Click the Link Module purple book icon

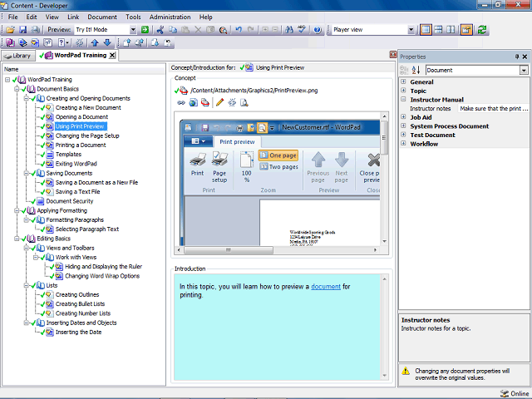coord(10,42)
